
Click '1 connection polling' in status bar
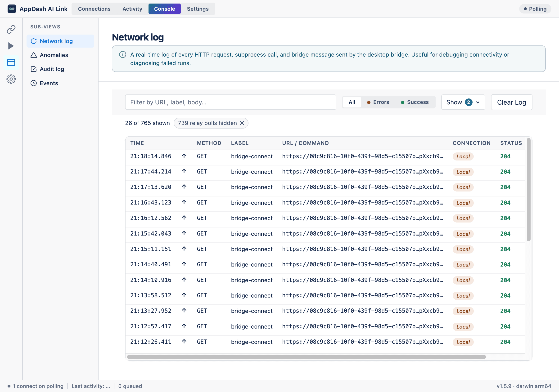point(38,386)
